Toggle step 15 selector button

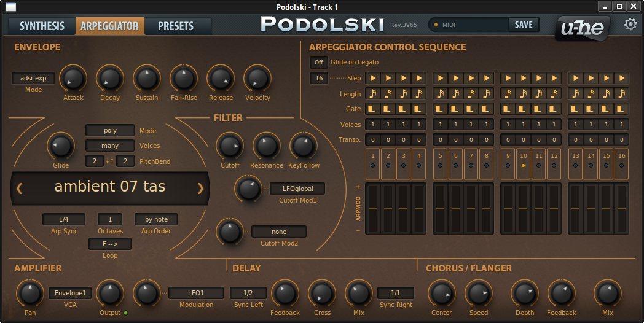(x=607, y=164)
